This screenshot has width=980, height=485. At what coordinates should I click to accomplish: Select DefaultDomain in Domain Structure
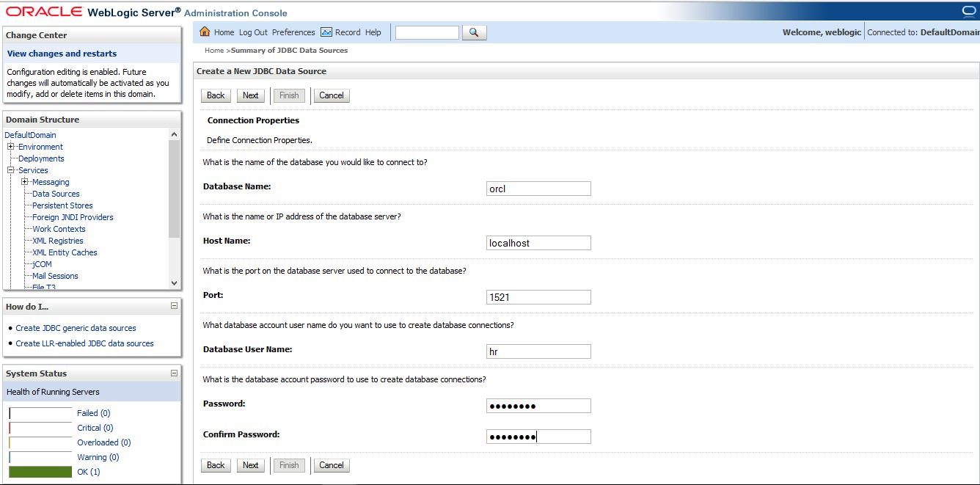30,135
